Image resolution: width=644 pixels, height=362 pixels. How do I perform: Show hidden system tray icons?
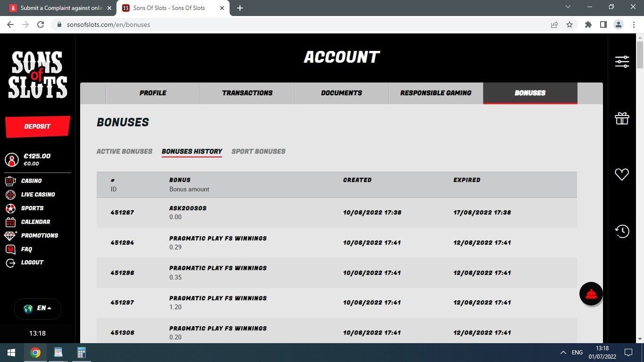pos(563,353)
